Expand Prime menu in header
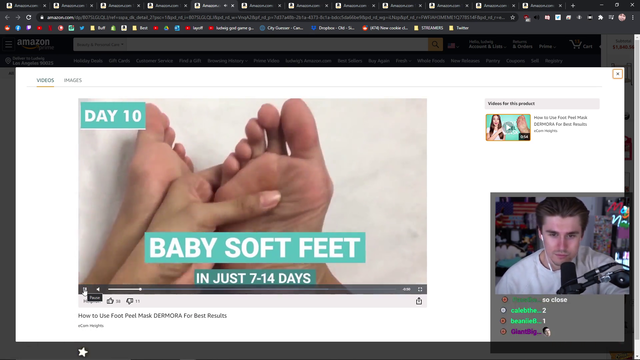Image resolution: width=640 pixels, height=360 pixels. (x=547, y=46)
